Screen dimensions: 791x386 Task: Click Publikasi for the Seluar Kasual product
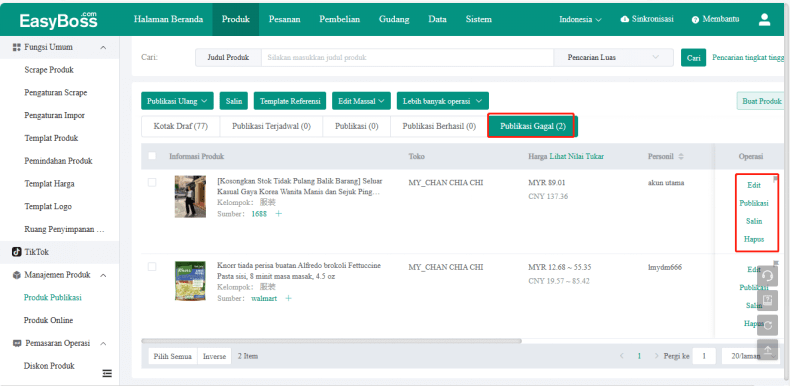click(x=754, y=203)
